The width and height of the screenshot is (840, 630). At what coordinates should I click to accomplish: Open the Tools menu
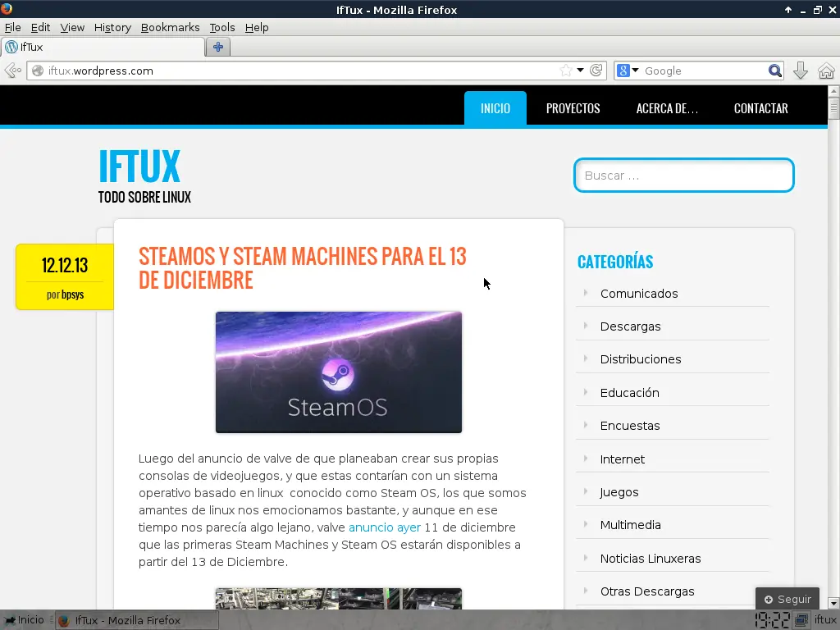tap(221, 27)
